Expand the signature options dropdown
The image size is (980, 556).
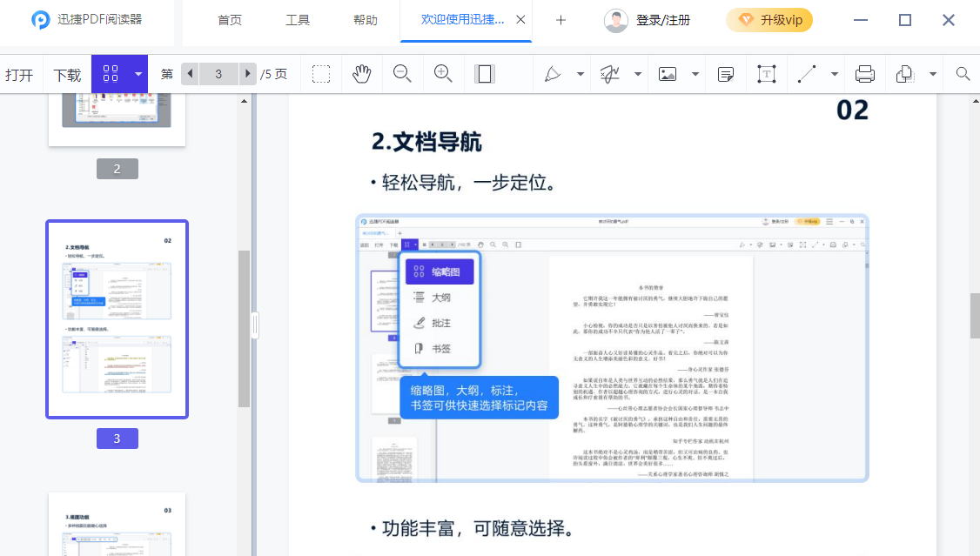coord(637,74)
